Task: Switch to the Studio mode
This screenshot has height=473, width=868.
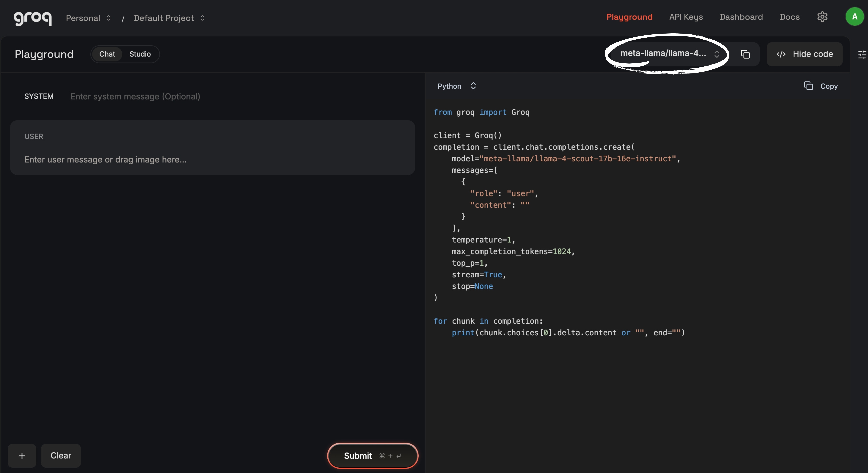Action: click(140, 54)
